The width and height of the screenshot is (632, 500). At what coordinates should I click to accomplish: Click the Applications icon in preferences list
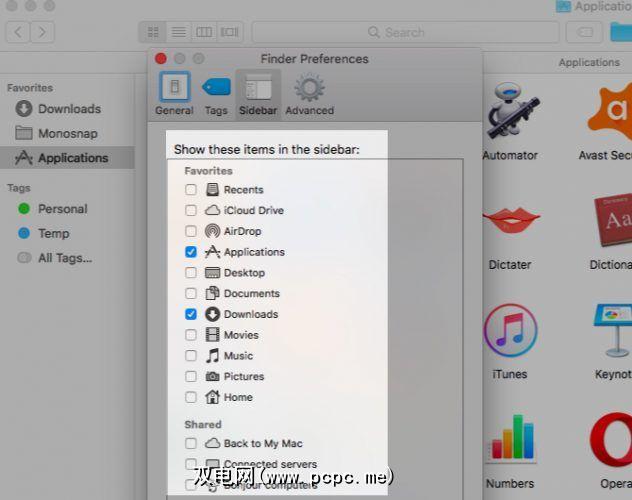click(212, 252)
